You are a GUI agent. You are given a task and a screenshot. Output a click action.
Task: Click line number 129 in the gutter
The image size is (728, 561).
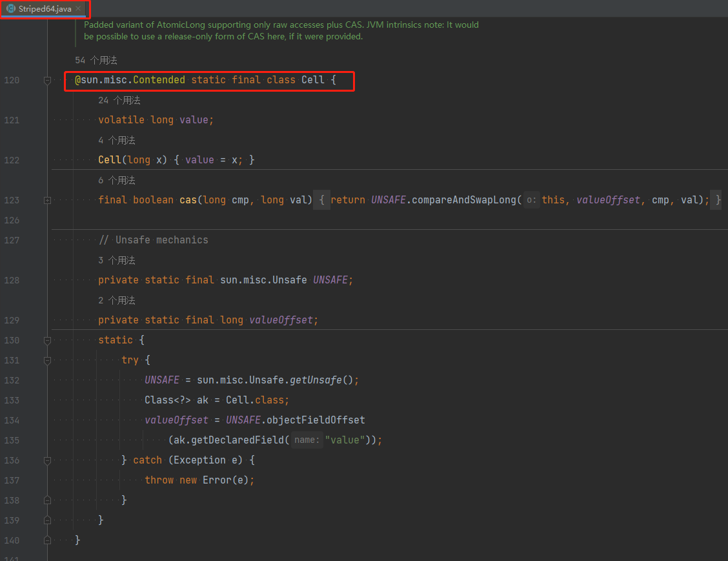click(x=12, y=320)
